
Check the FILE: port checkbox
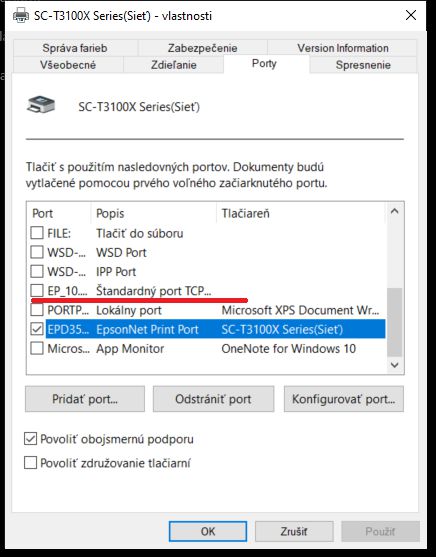point(37,233)
